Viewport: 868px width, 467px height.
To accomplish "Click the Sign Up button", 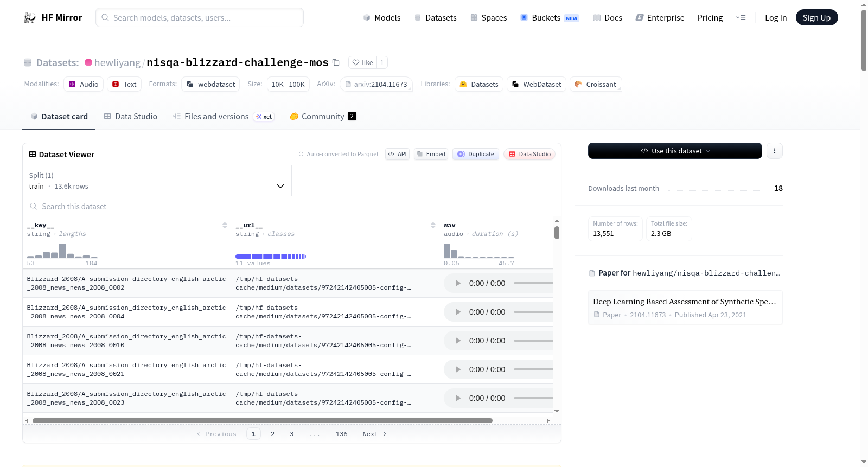I will (x=816, y=17).
